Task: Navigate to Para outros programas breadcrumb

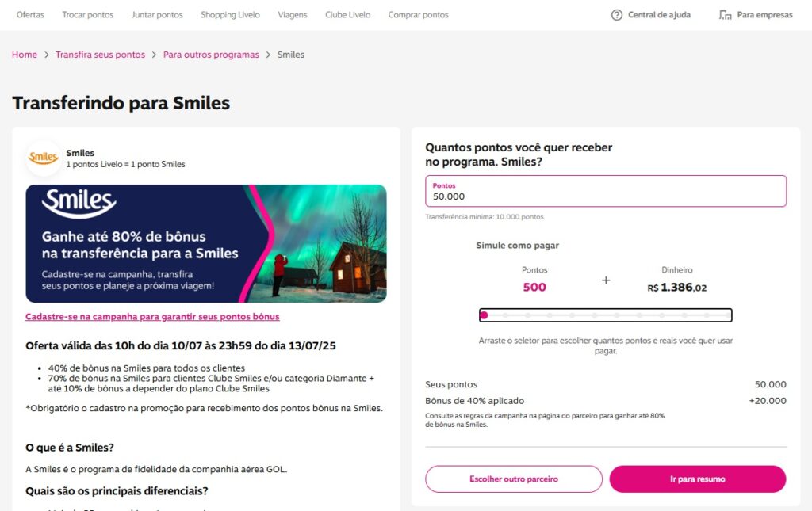Action: pos(211,55)
